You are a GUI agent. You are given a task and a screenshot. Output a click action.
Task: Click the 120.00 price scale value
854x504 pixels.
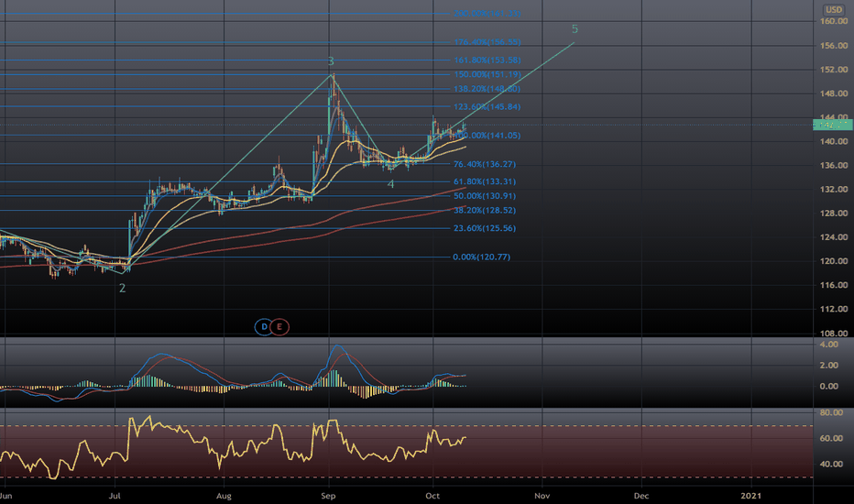(834, 261)
